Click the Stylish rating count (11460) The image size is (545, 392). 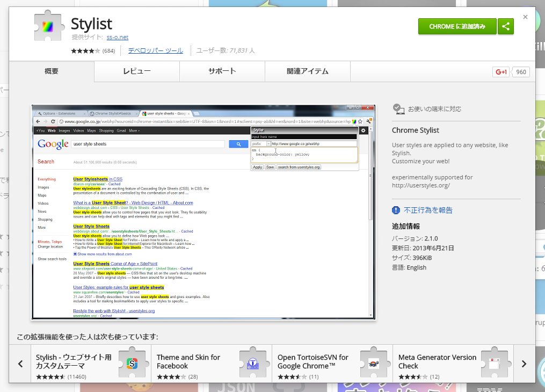[77, 377]
